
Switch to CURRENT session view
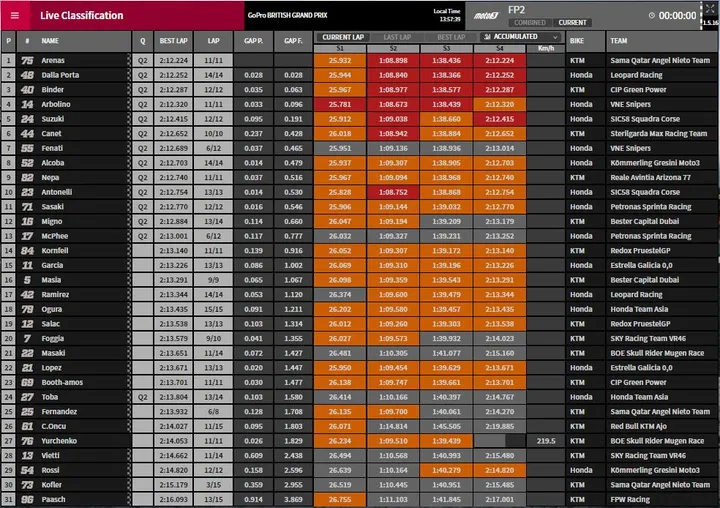pyautogui.click(x=572, y=23)
